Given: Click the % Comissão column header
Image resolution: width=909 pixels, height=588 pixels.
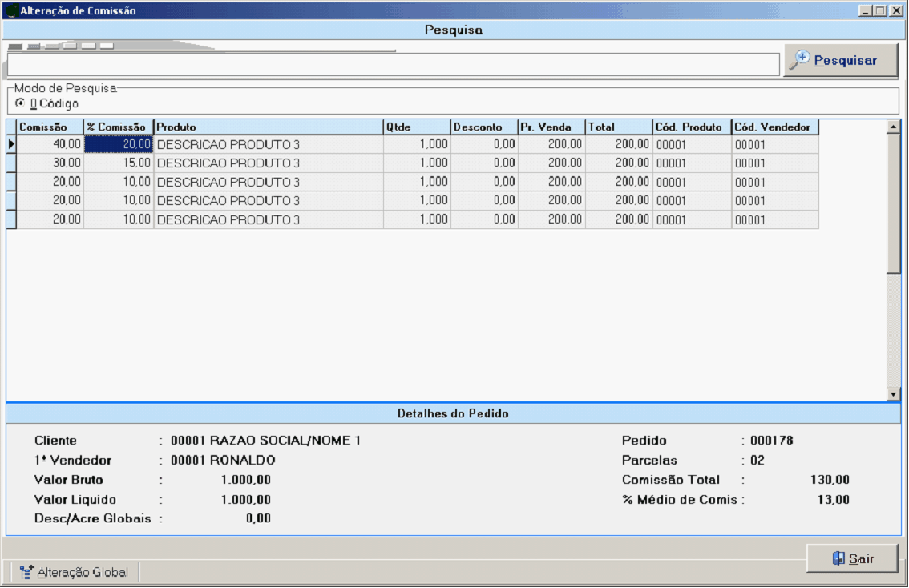Looking at the screenshot, I should point(118,127).
